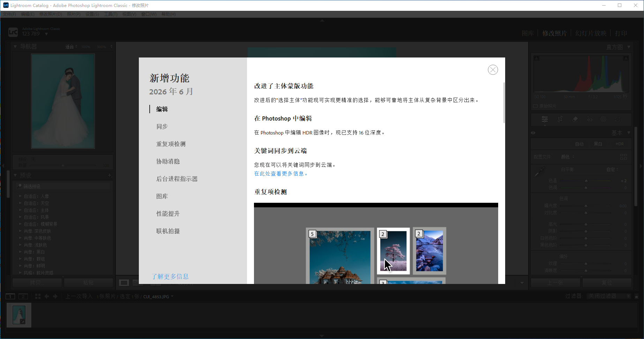Toggle the highlight clipping indicator in the histogram
This screenshot has width=644, height=339.
pos(626,58)
